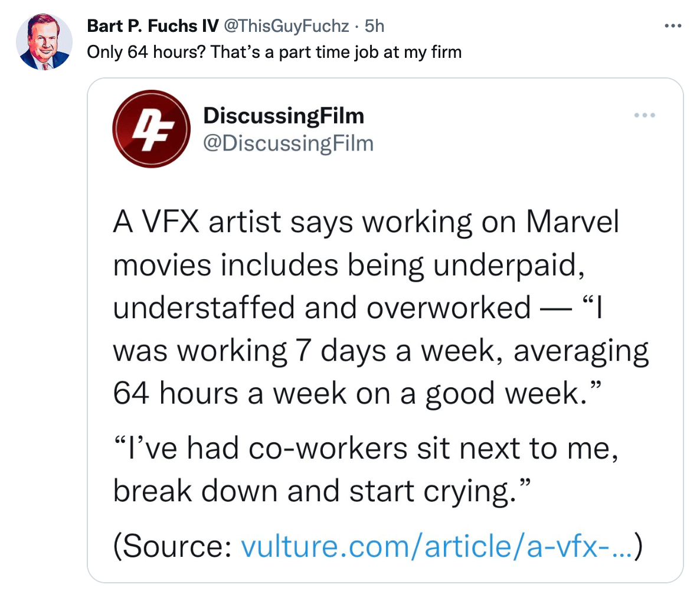Click the @DiscussingFilm handle

(288, 142)
